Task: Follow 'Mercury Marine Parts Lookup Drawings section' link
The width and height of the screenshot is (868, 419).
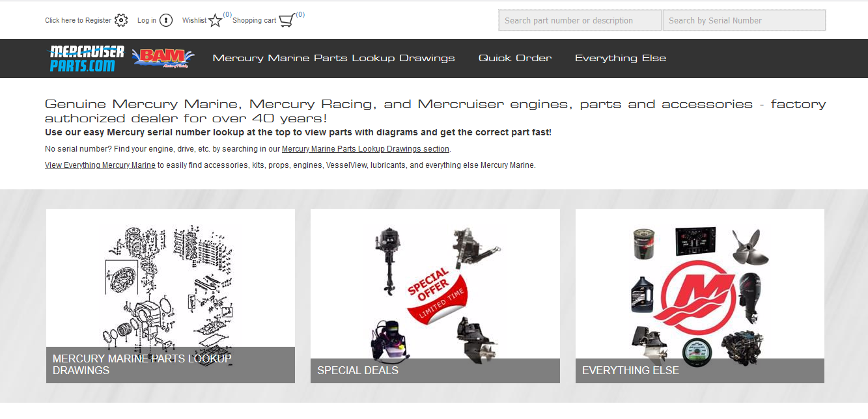Action: pyautogui.click(x=365, y=149)
